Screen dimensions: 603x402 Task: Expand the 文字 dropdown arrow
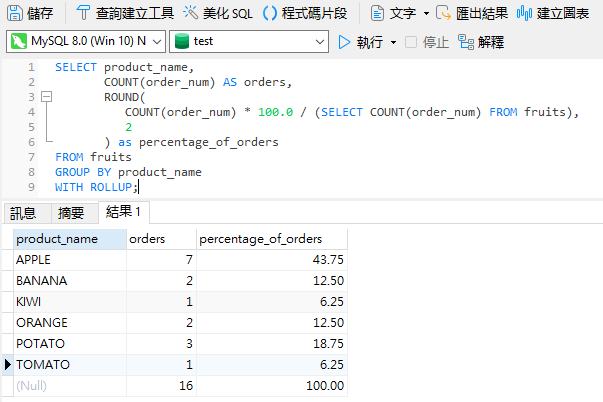(x=426, y=13)
